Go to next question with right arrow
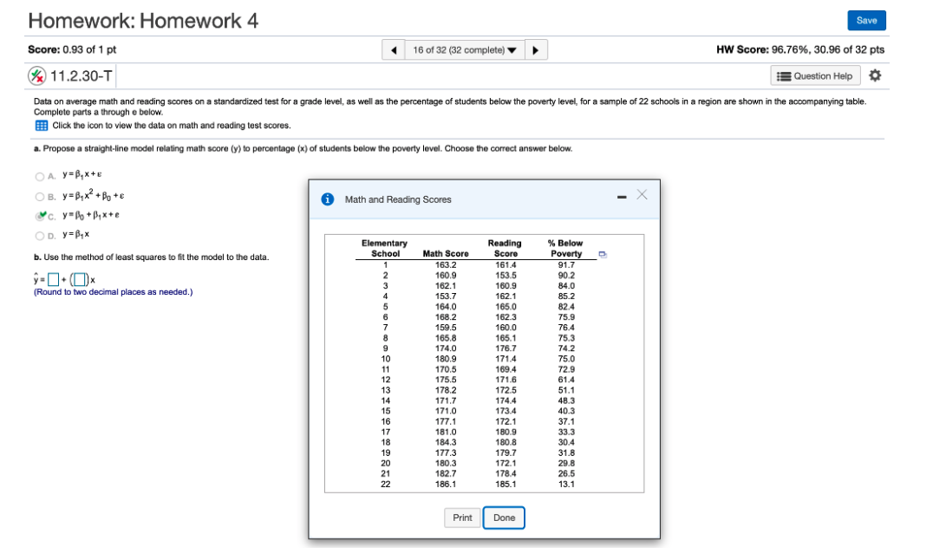Image resolution: width=933 pixels, height=560 pixels. point(537,49)
